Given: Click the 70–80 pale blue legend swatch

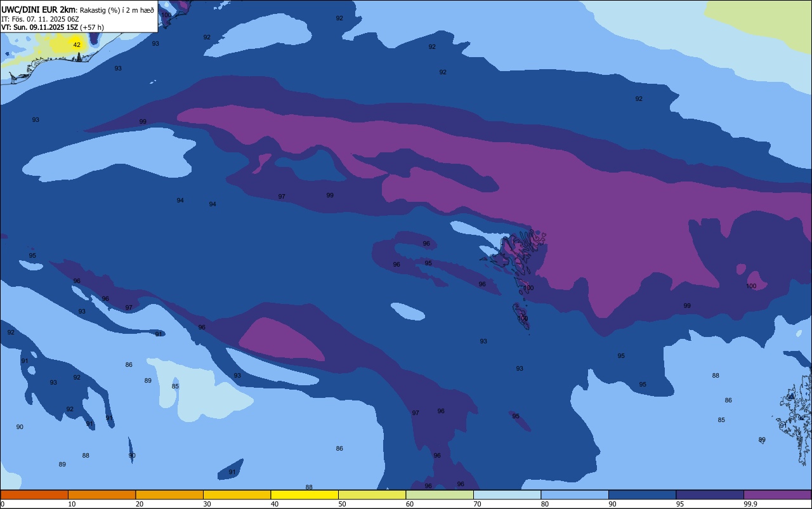Looking at the screenshot, I should pos(507,494).
